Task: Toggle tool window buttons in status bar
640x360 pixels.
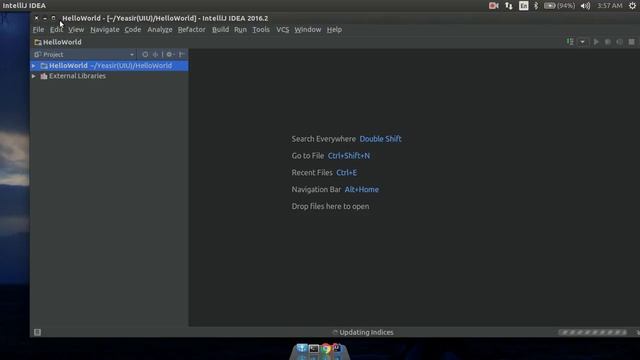Action: tap(37, 332)
